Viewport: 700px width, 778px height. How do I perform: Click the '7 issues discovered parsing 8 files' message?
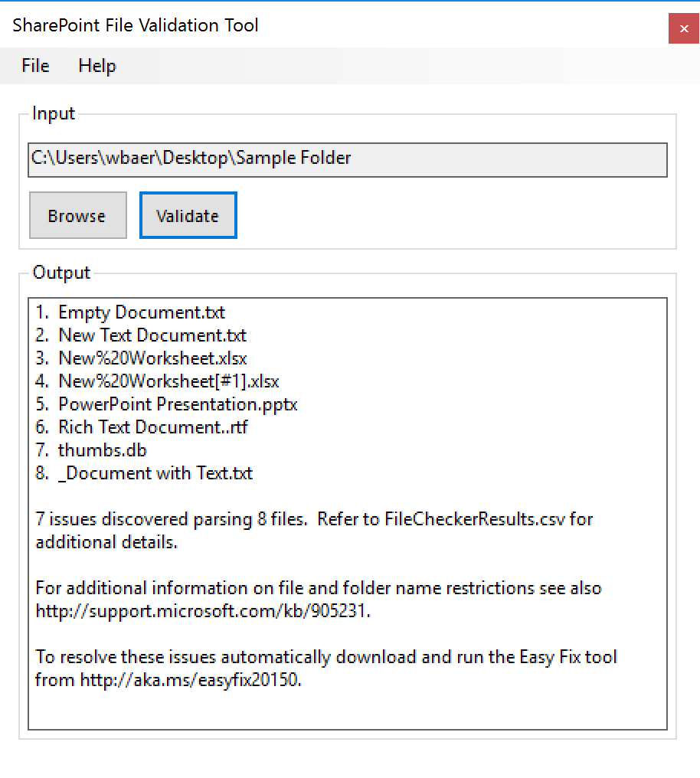[x=171, y=519]
